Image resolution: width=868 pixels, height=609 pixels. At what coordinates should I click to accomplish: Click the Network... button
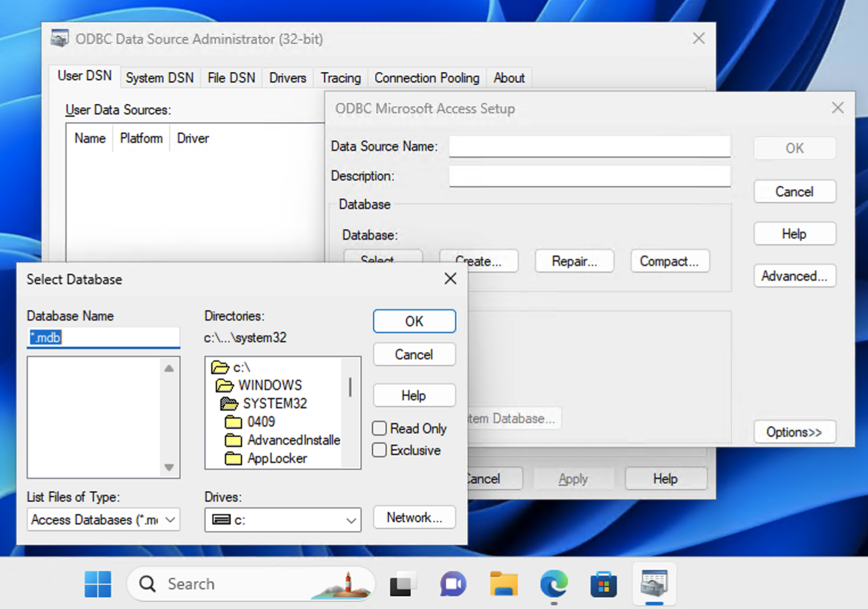414,517
